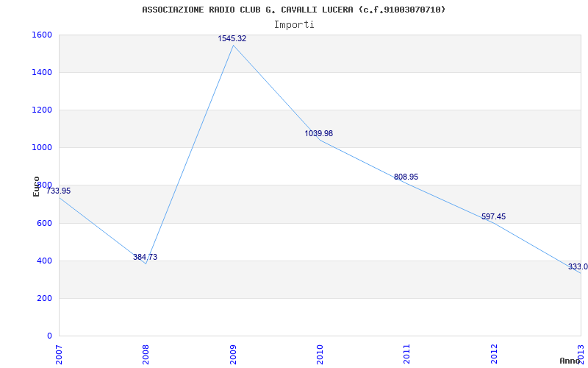
Task: Click the 597.45 data label
Action: pyautogui.click(x=493, y=216)
